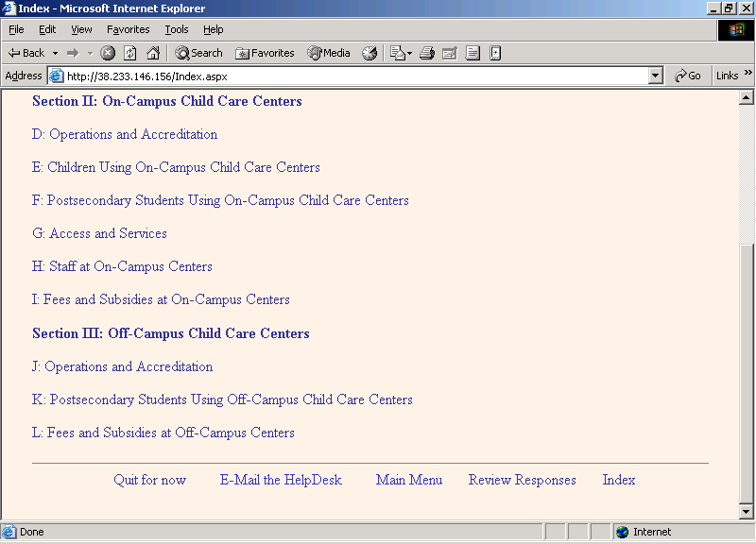Open E: Children Using On-Campus Child Care Centers
Viewport: 756px width, 544px height.
176,168
